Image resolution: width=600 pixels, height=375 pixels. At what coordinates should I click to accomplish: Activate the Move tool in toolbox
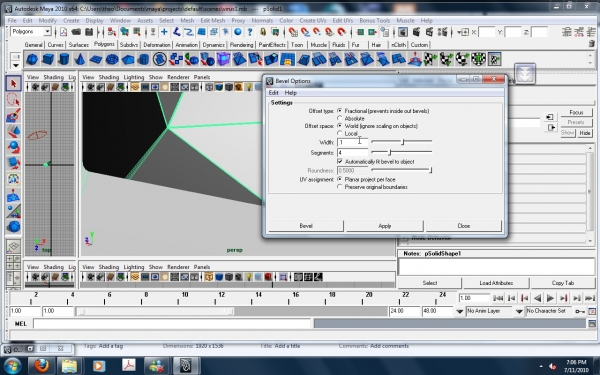tap(14, 131)
